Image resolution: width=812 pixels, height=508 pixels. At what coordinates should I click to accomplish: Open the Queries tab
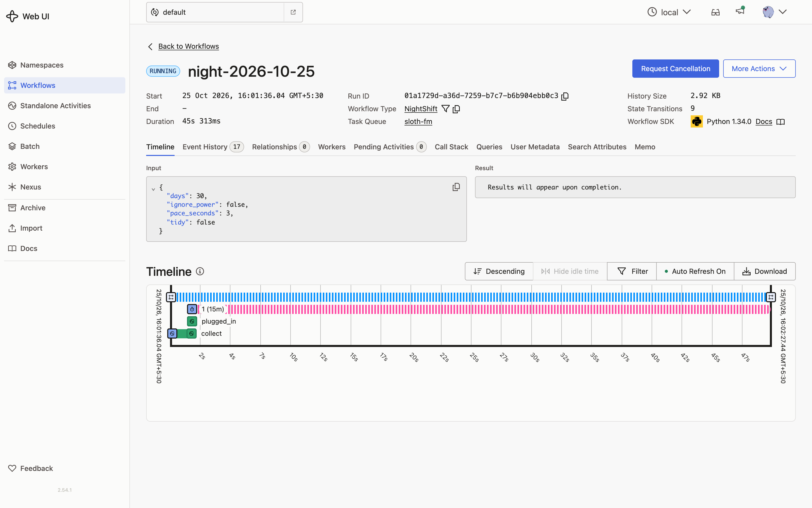(489, 147)
